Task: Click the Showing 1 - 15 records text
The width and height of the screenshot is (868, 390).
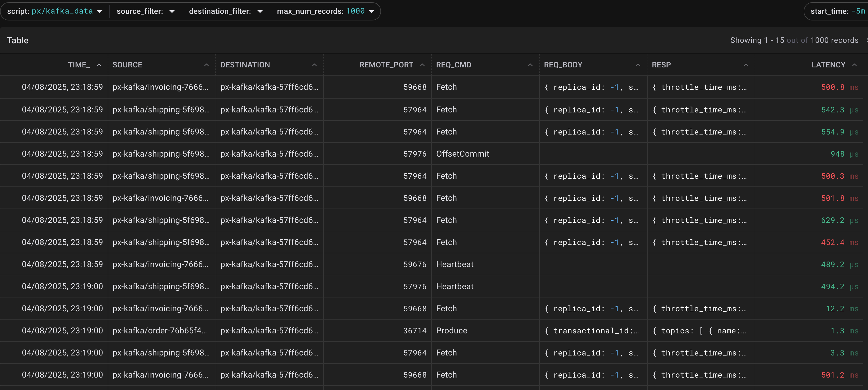Action: (x=794, y=40)
